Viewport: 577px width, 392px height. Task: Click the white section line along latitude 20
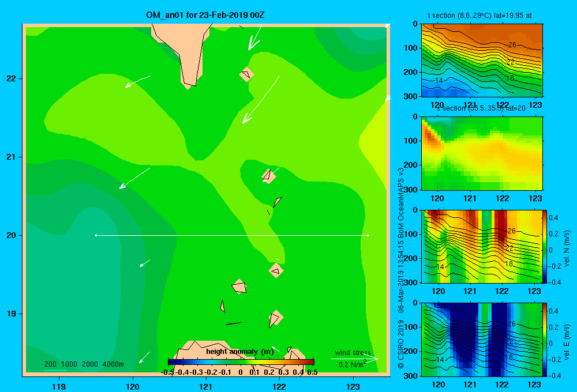point(232,235)
